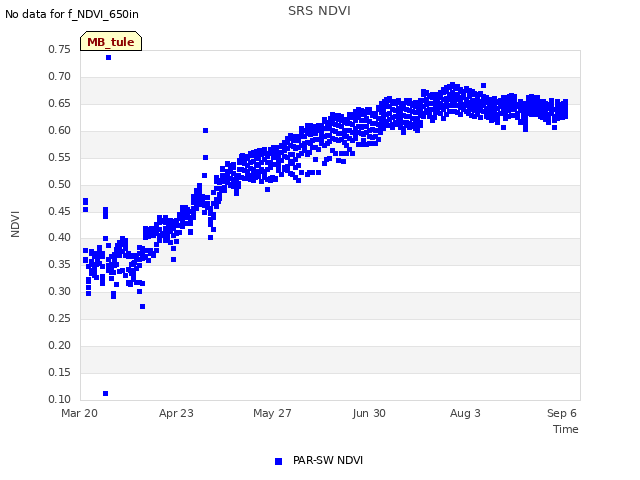Click the 0.30 y-axis tick label
Image resolution: width=640 pixels, height=480 pixels.
pyautogui.click(x=59, y=291)
